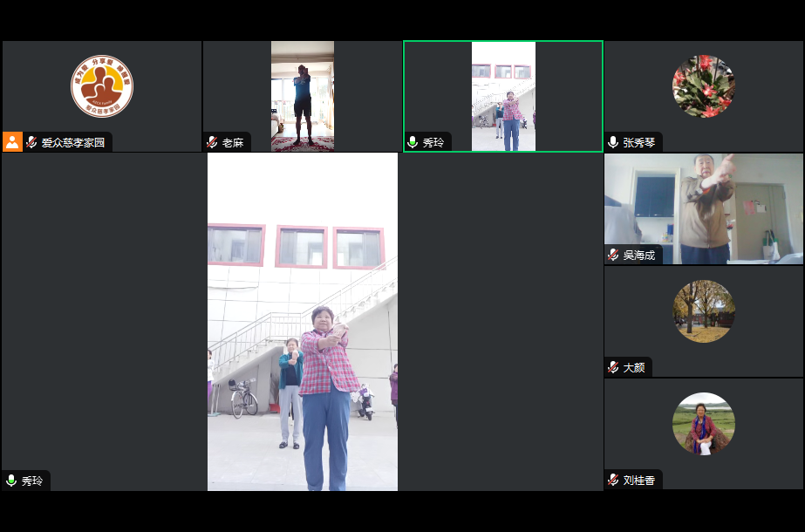The width and height of the screenshot is (805, 532).
Task: Select 刘桂香's circular profile photo
Action: pyautogui.click(x=704, y=424)
